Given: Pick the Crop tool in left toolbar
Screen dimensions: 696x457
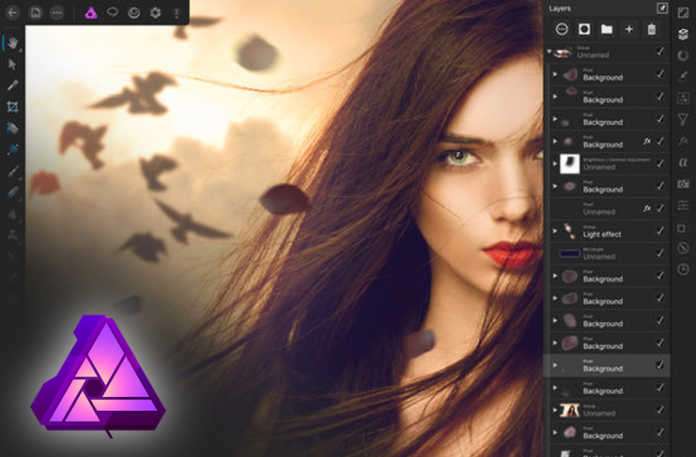Looking at the screenshot, I should coord(13,106).
